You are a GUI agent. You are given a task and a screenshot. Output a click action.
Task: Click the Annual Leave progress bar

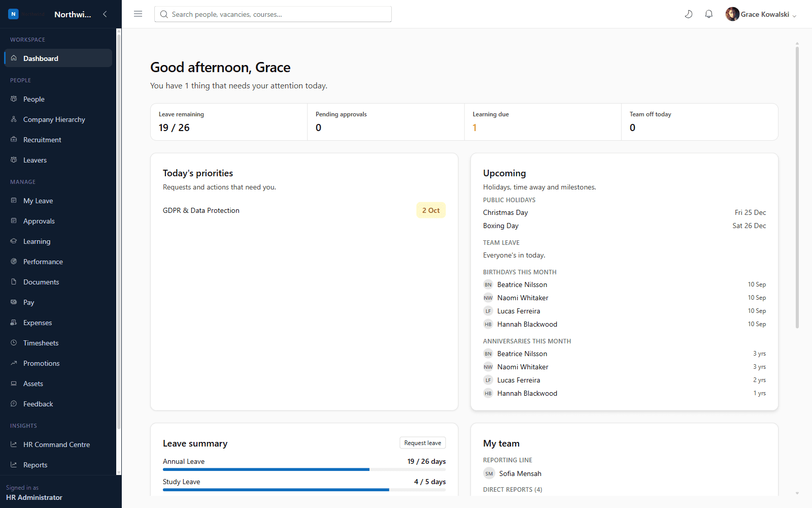pyautogui.click(x=304, y=469)
